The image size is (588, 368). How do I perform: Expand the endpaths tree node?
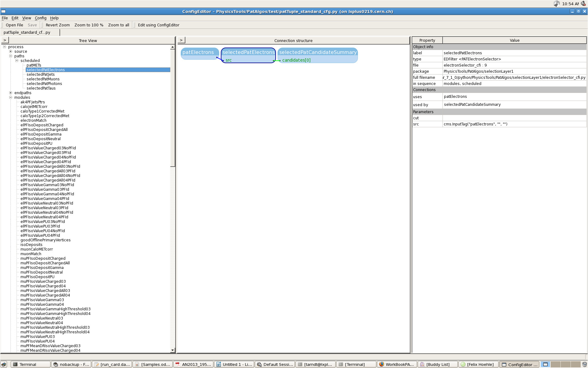pos(11,93)
